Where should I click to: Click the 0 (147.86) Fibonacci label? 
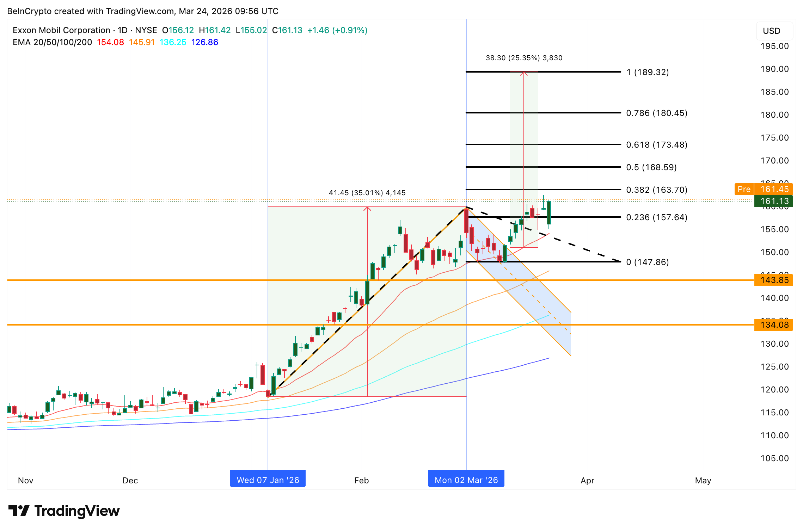(x=647, y=262)
